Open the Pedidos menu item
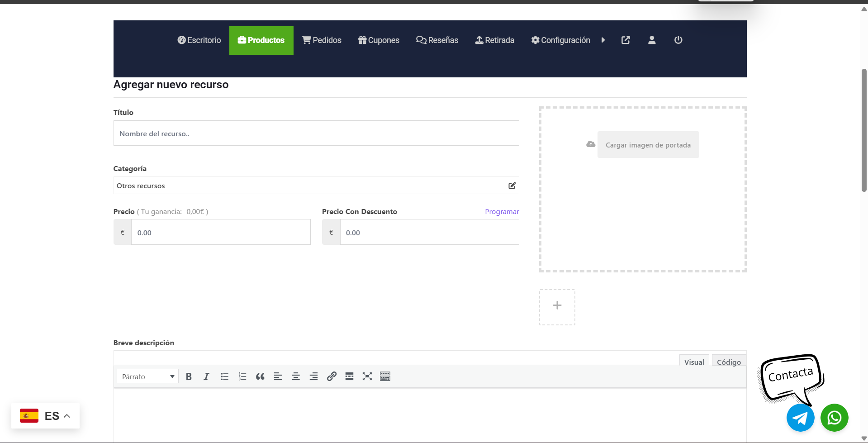The width and height of the screenshot is (868, 443). click(x=322, y=40)
